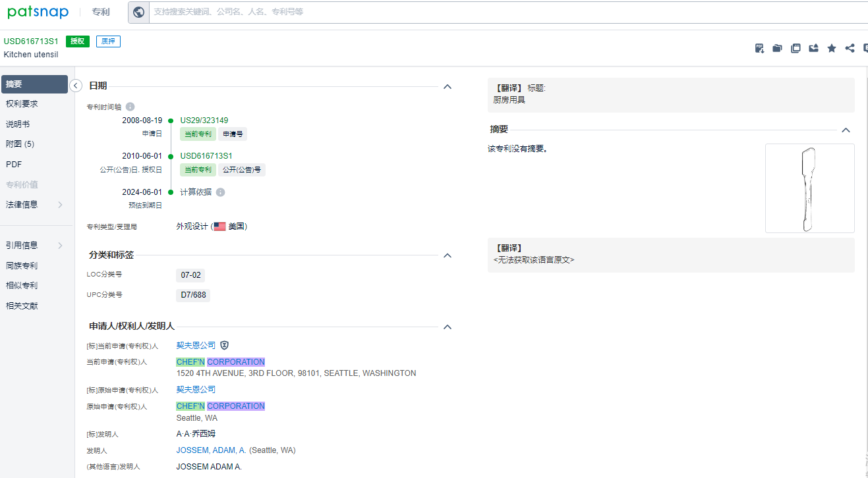The image size is (868, 478).
Task: Click the 2024-06-01 expiry date
Action: tap(142, 192)
